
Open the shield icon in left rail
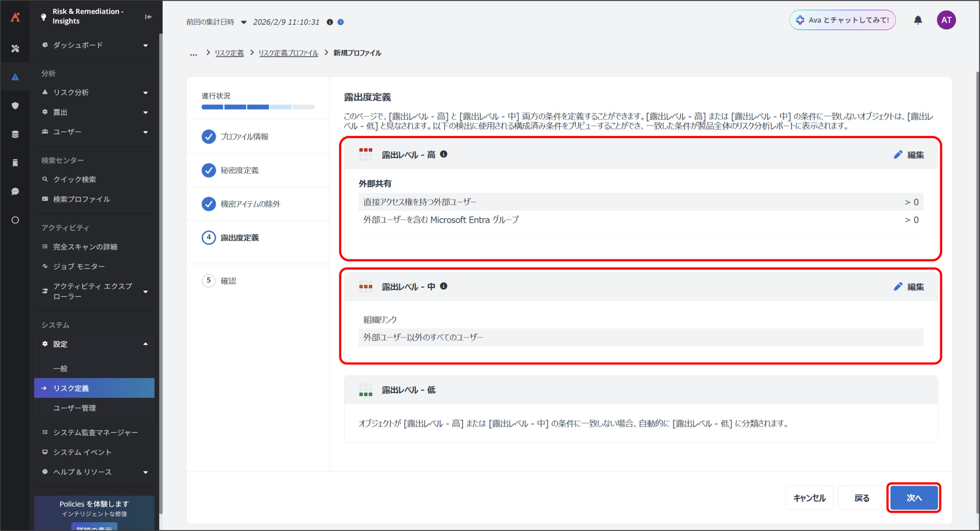point(15,106)
